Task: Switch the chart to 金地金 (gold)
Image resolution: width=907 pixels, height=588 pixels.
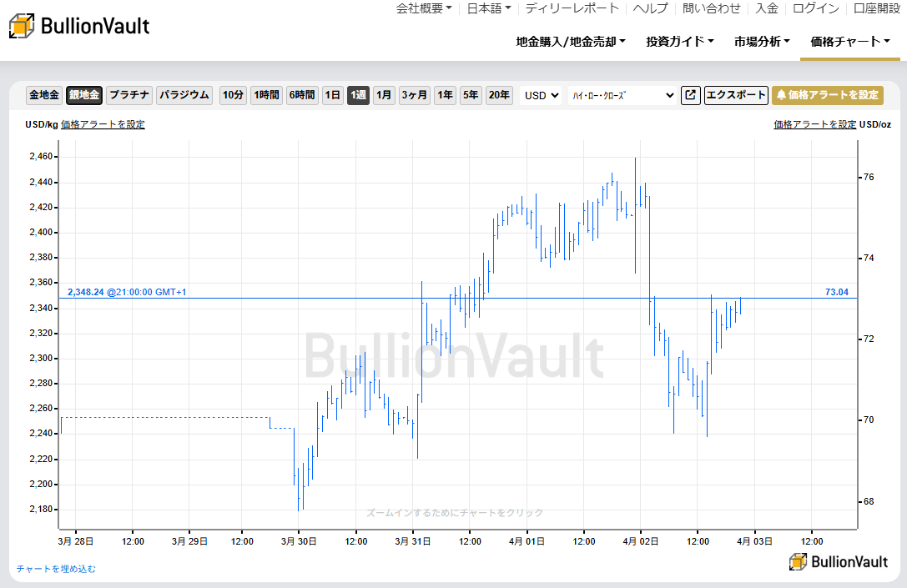Action: coord(43,95)
